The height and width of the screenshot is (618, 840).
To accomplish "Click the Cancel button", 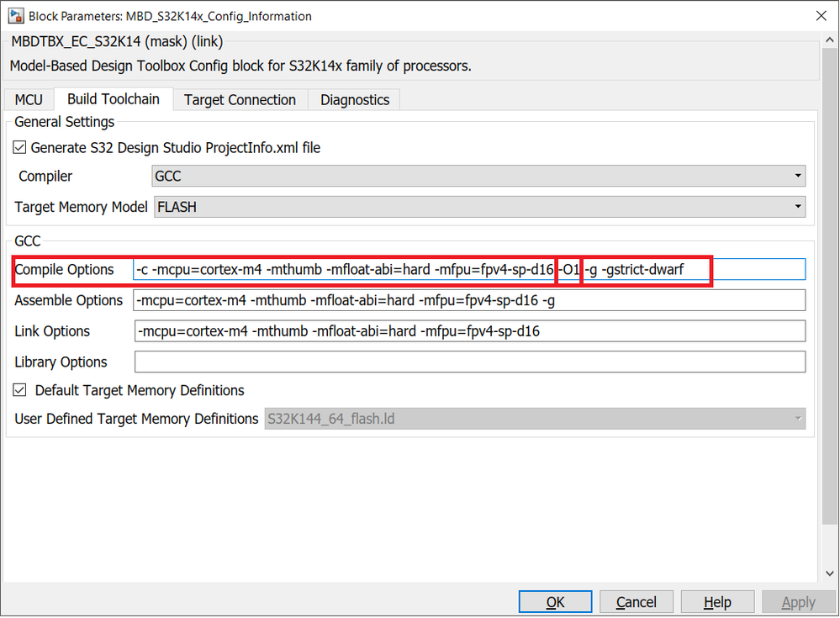I will point(636,602).
